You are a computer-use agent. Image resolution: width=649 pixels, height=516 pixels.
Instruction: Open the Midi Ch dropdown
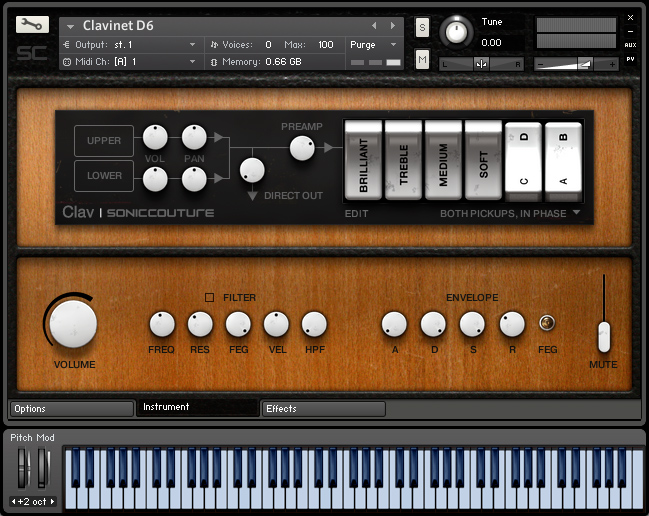click(192, 62)
